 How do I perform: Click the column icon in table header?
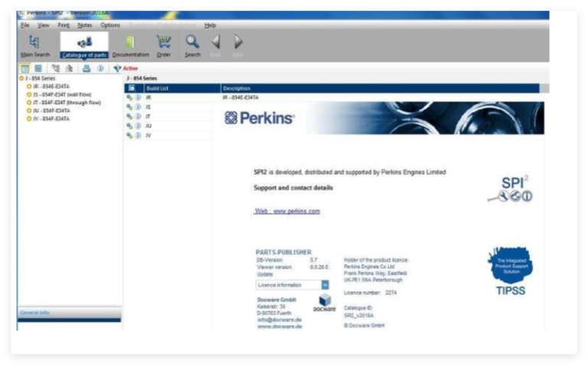pyautogui.click(x=132, y=89)
